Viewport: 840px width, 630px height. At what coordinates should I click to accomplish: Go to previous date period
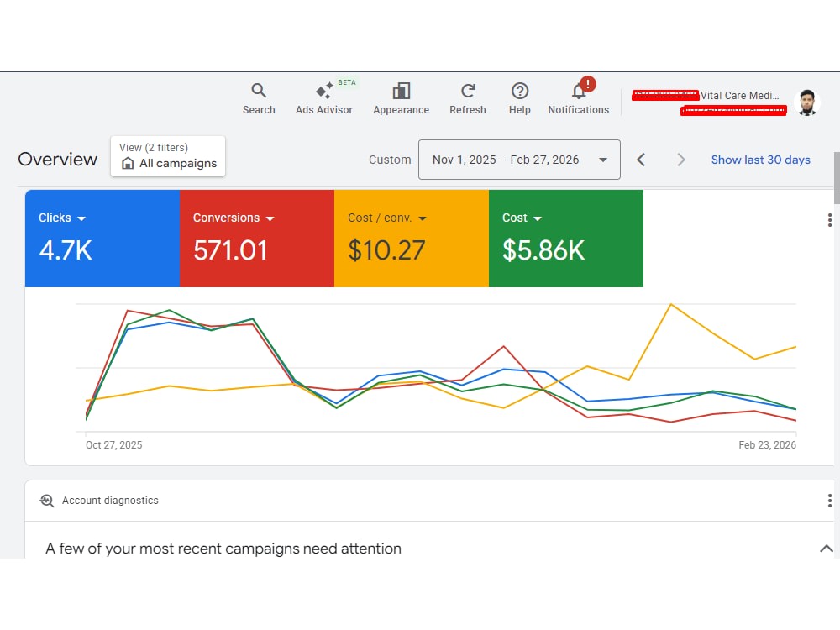pyautogui.click(x=641, y=160)
